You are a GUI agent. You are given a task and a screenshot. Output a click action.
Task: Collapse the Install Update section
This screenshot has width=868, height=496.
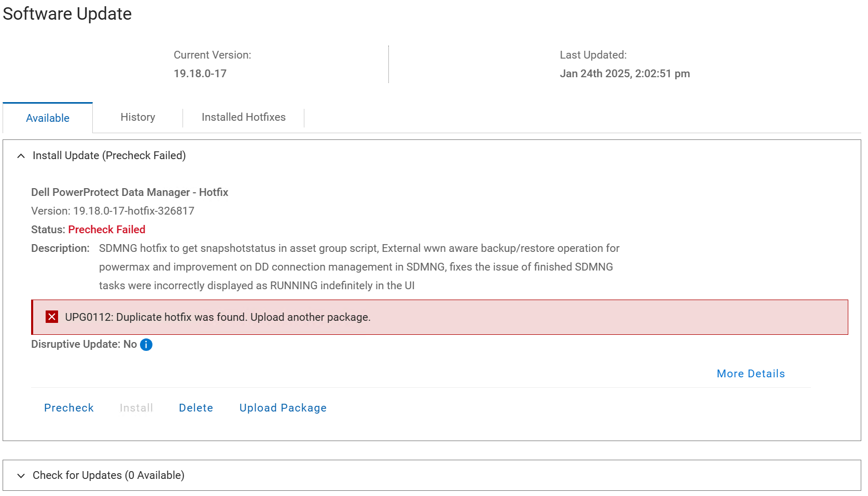20,155
